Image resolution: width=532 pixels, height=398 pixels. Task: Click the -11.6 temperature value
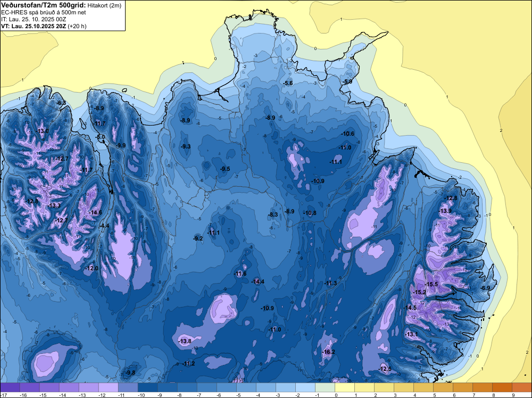[240, 273]
